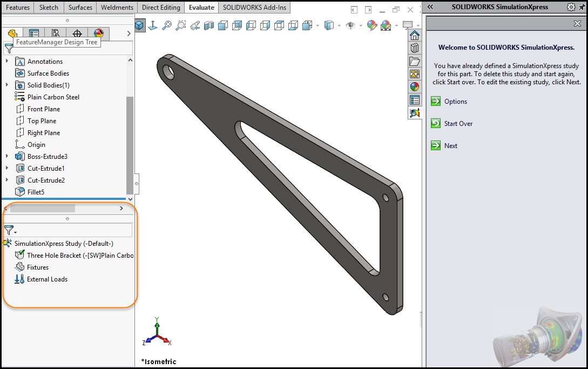The height and width of the screenshot is (369, 588).
Task: Open the Design Library task pane tab
Action: tap(414, 49)
